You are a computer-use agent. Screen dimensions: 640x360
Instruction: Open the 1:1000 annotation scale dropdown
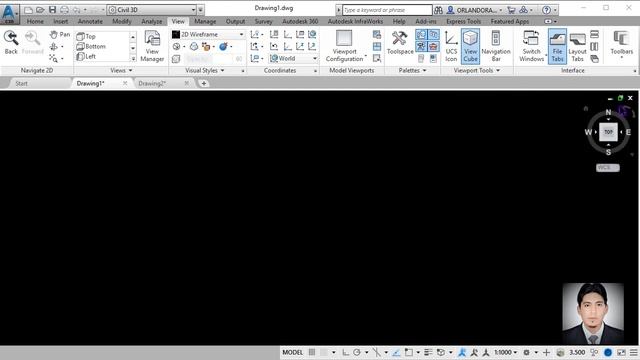point(505,352)
